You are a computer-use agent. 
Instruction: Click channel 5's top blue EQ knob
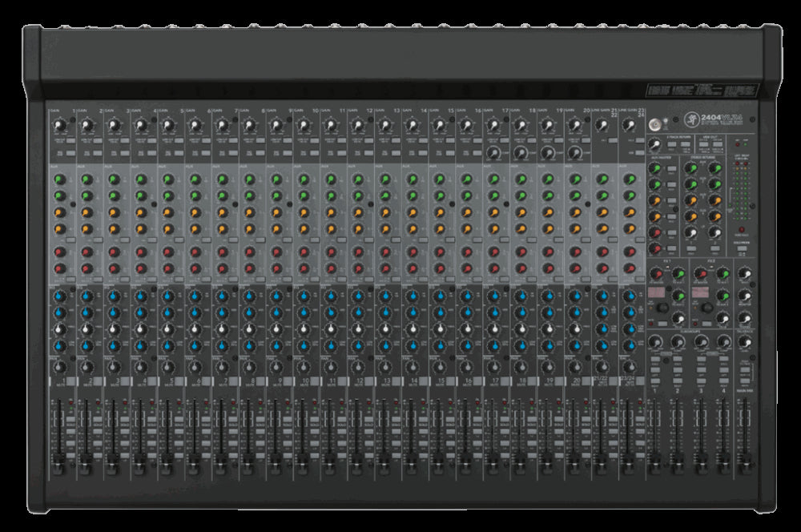coord(168,296)
